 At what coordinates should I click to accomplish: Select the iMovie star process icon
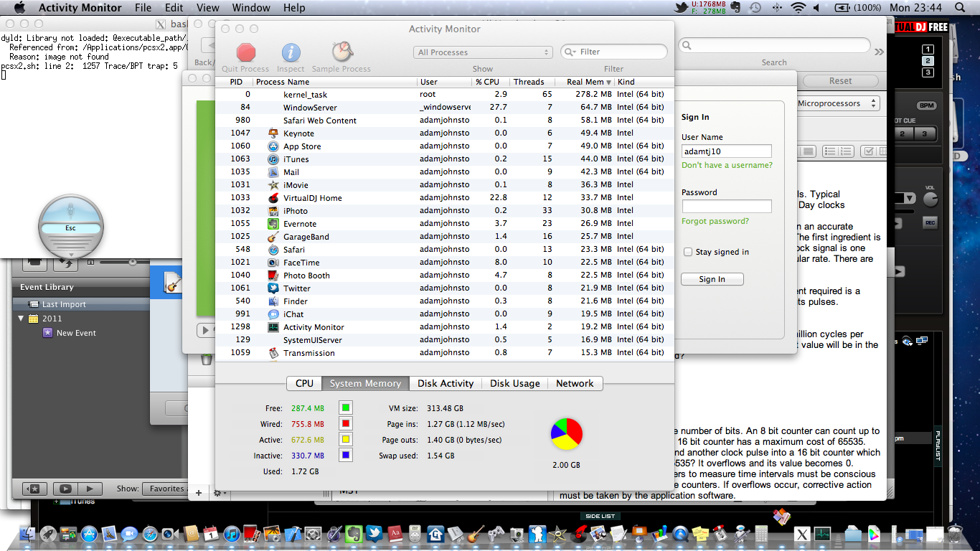(x=273, y=185)
